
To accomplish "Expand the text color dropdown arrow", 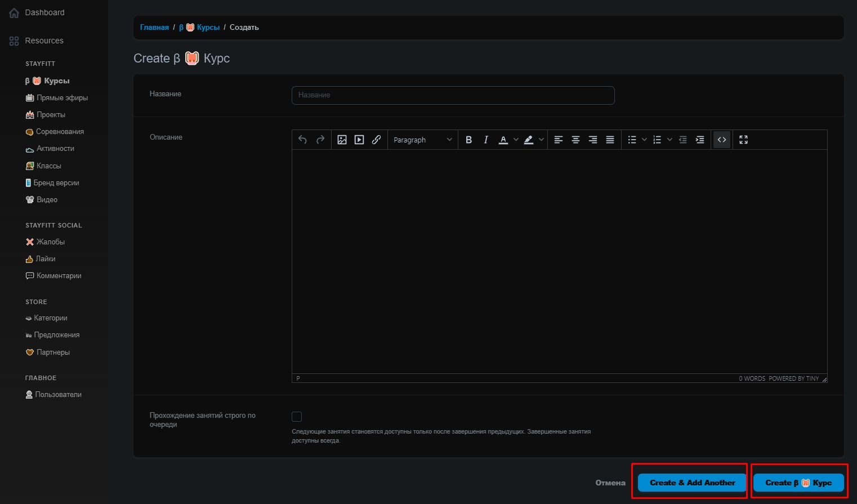I will (x=516, y=140).
